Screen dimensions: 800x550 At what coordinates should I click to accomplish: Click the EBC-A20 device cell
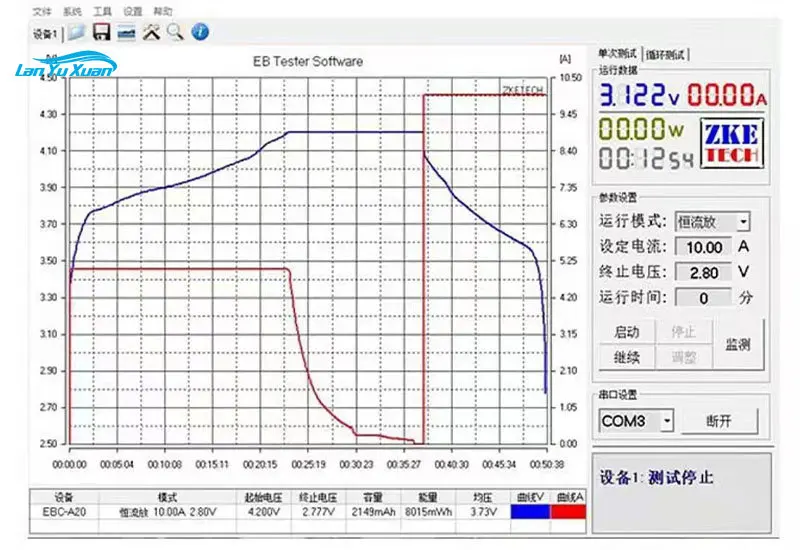pyautogui.click(x=64, y=512)
